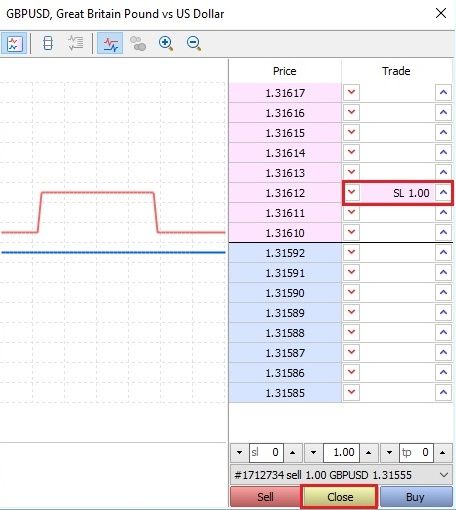
Task: Click red down chevron at price 1.31590
Action: pyautogui.click(x=351, y=292)
